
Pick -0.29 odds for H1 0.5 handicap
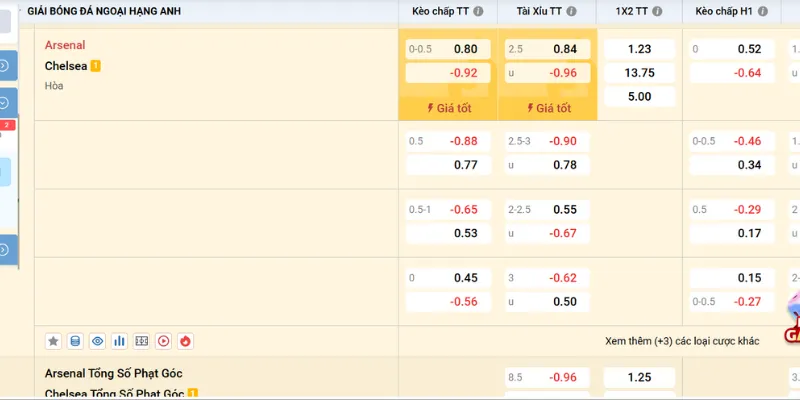(732, 210)
